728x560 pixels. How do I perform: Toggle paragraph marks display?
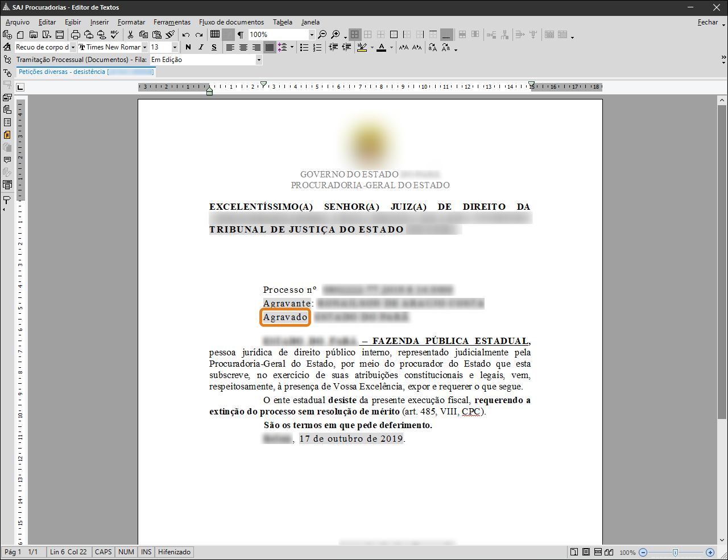click(x=241, y=35)
